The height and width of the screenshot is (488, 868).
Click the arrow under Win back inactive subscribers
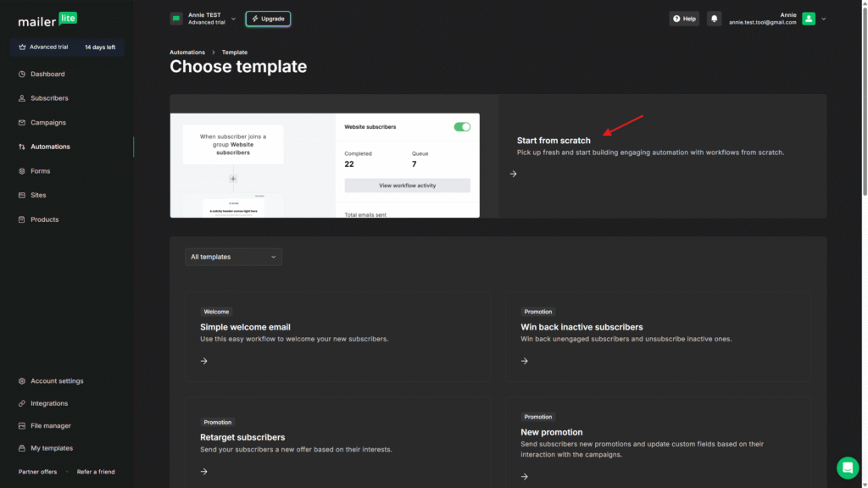(x=525, y=361)
